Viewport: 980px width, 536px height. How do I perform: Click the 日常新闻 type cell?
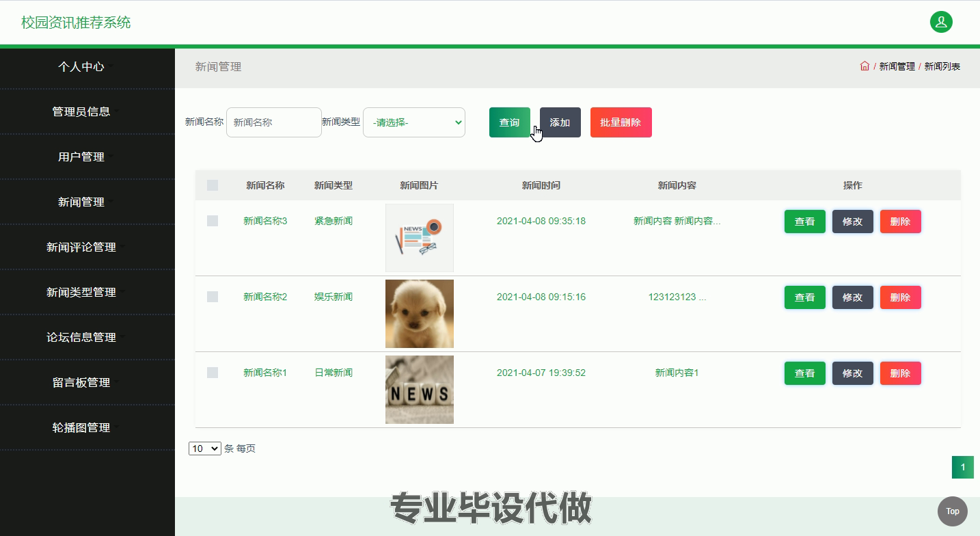(x=334, y=373)
